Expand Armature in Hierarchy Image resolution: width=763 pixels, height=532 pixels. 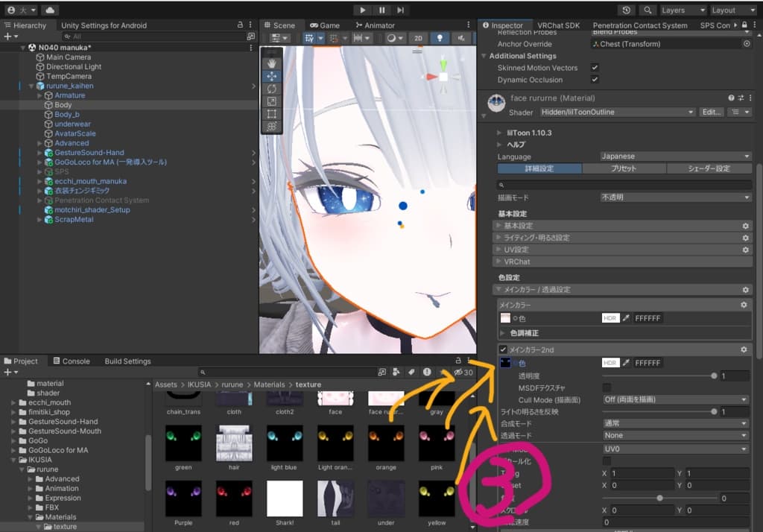coord(39,95)
